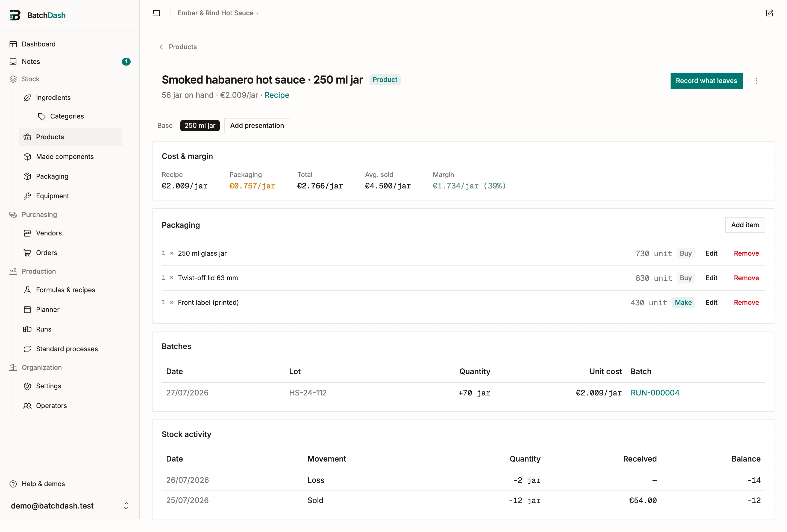Click the Runs ticket icon
This screenshot has width=787, height=532.
[x=27, y=329]
